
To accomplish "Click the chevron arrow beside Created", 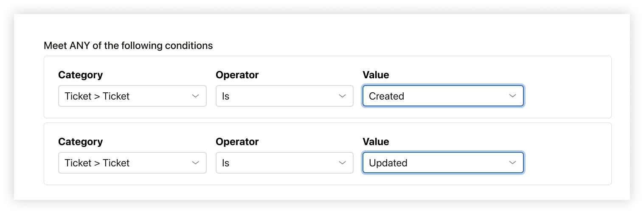I will coord(512,96).
